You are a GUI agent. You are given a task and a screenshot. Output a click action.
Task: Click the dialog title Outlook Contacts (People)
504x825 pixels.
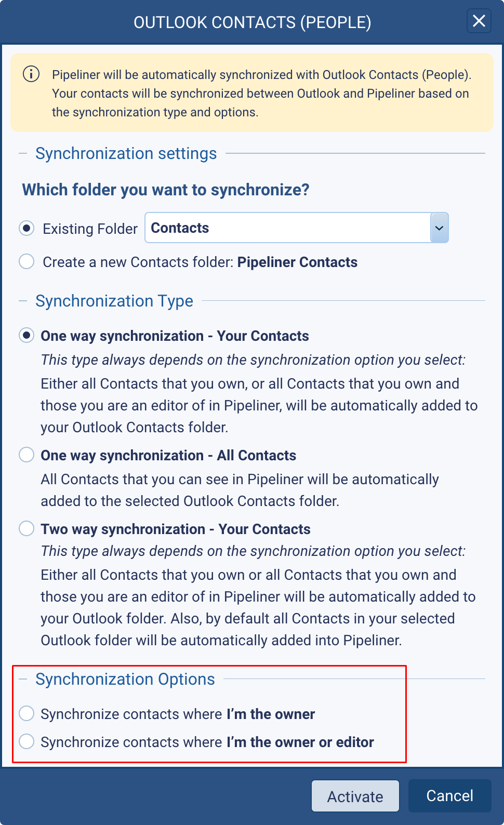252,22
